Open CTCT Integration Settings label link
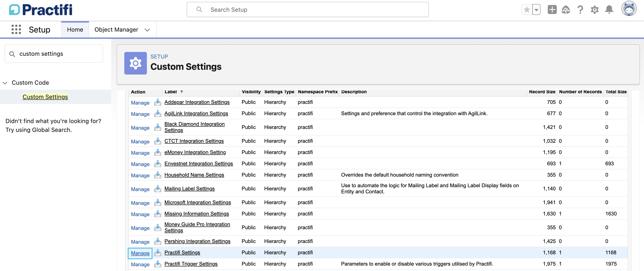This screenshot has height=271, width=644. [194, 141]
